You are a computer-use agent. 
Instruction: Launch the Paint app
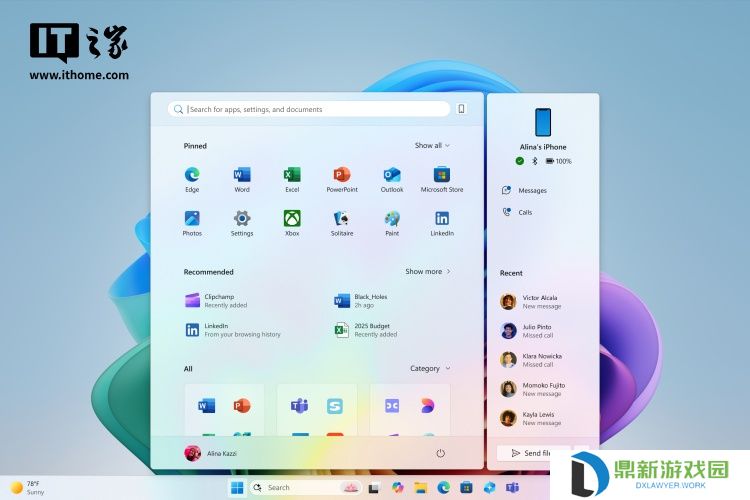392,223
